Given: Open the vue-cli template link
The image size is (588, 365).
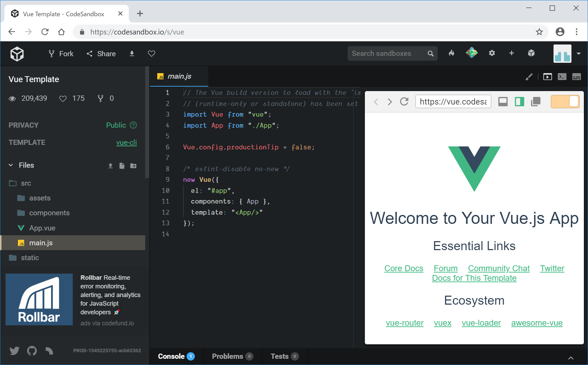Looking at the screenshot, I should [x=126, y=142].
